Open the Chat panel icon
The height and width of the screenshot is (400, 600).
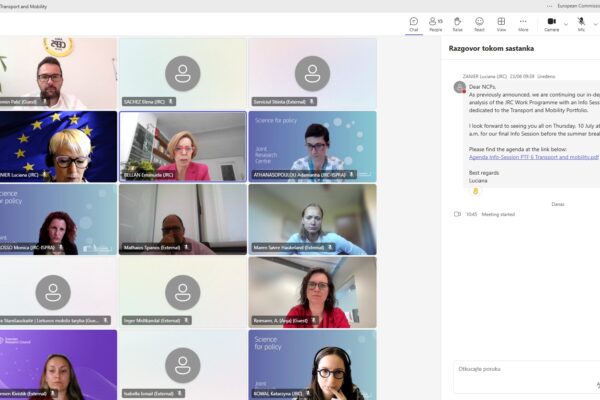point(413,22)
